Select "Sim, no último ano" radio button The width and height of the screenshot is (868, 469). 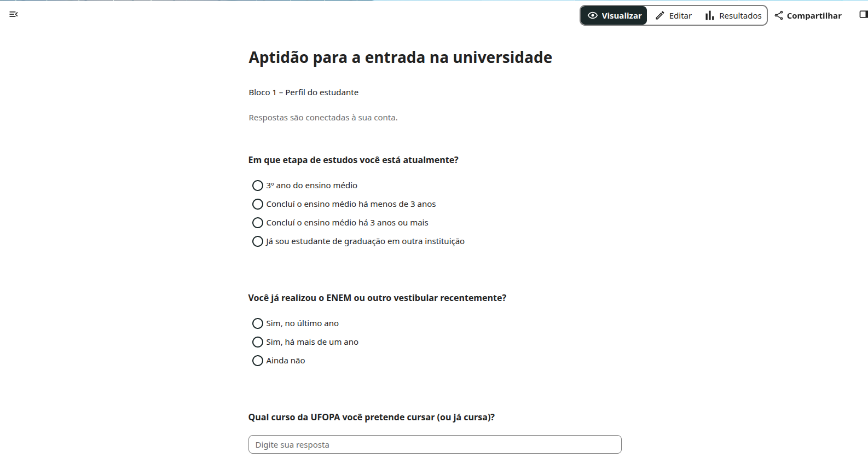[x=258, y=323]
